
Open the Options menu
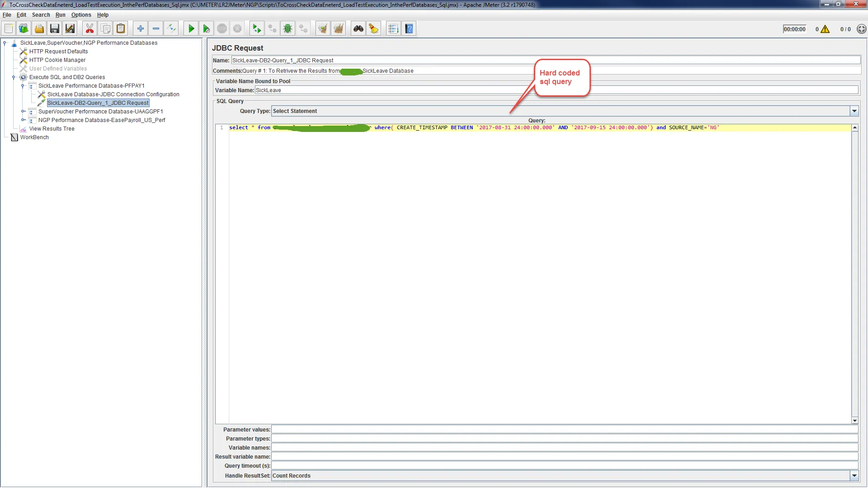click(81, 15)
